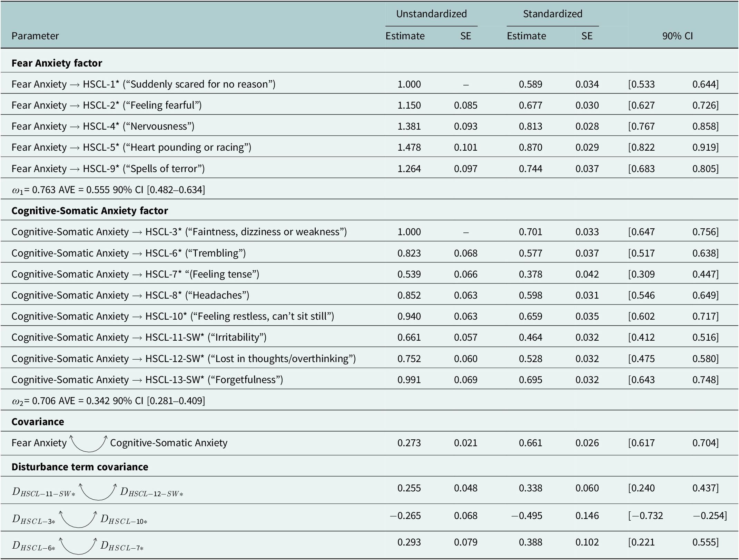Screen dimensions: 739x560
Task: Click the HSCL-9 'Spells of terror' label
Action: 108,169
